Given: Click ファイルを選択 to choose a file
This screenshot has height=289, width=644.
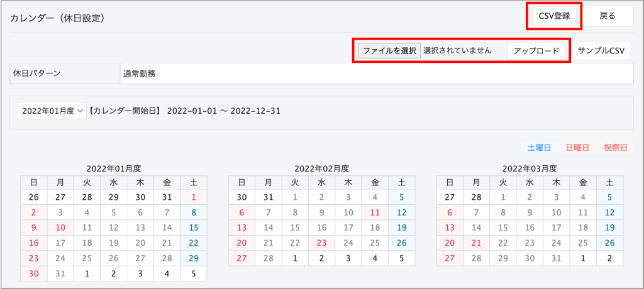Looking at the screenshot, I should point(389,51).
